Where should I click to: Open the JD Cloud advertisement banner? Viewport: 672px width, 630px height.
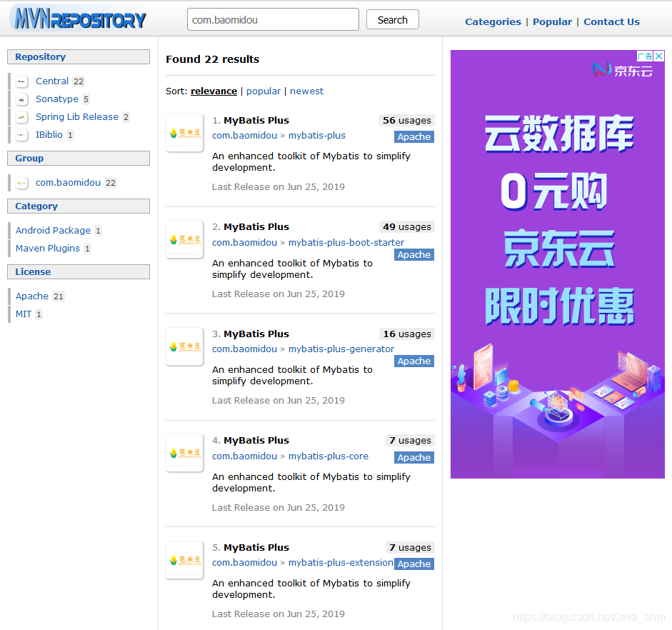[x=557, y=264]
